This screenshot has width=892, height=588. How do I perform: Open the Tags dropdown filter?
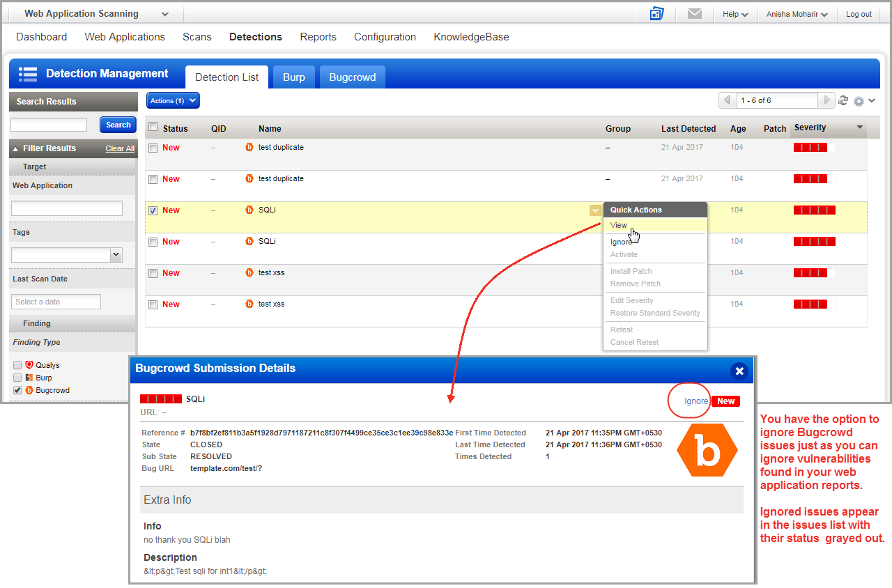pos(67,255)
